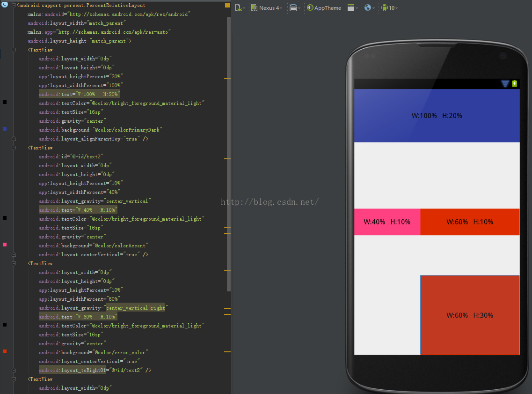Collapse the first TextView element fold marker
This screenshot has width=532, height=394.
tap(14, 50)
